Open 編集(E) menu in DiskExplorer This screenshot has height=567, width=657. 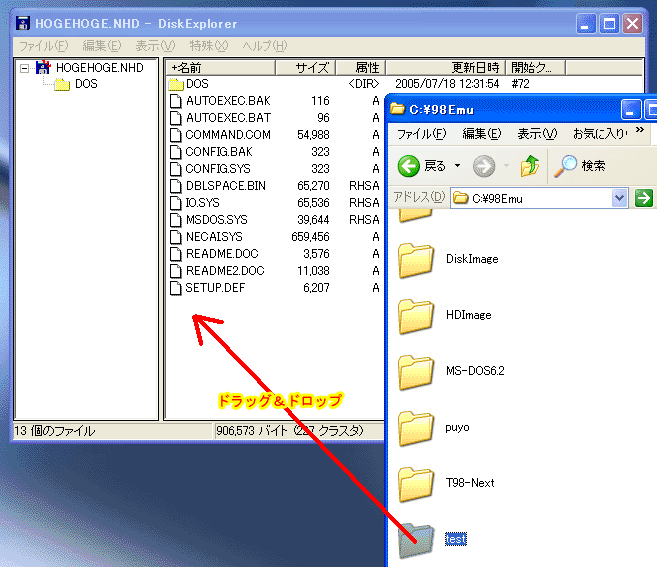[101, 46]
